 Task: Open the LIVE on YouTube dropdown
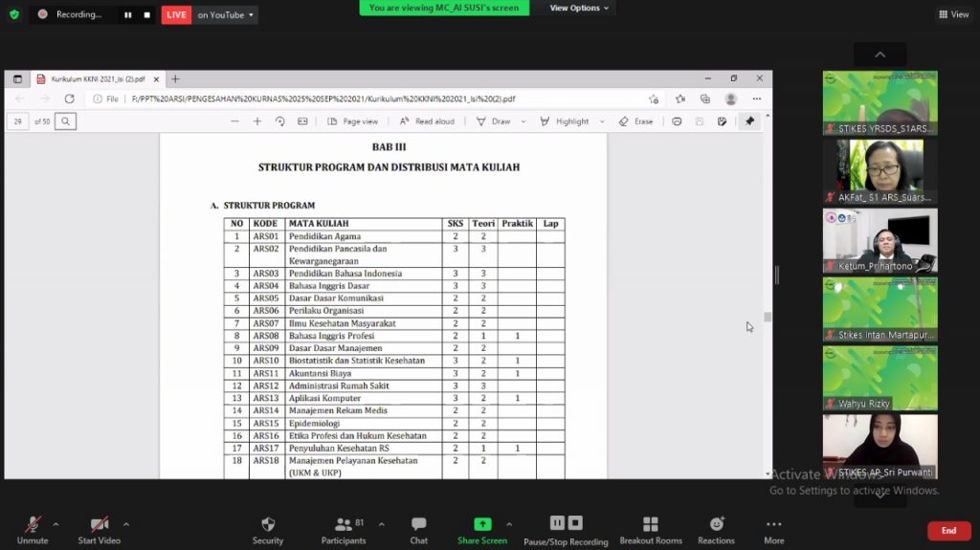tap(224, 15)
